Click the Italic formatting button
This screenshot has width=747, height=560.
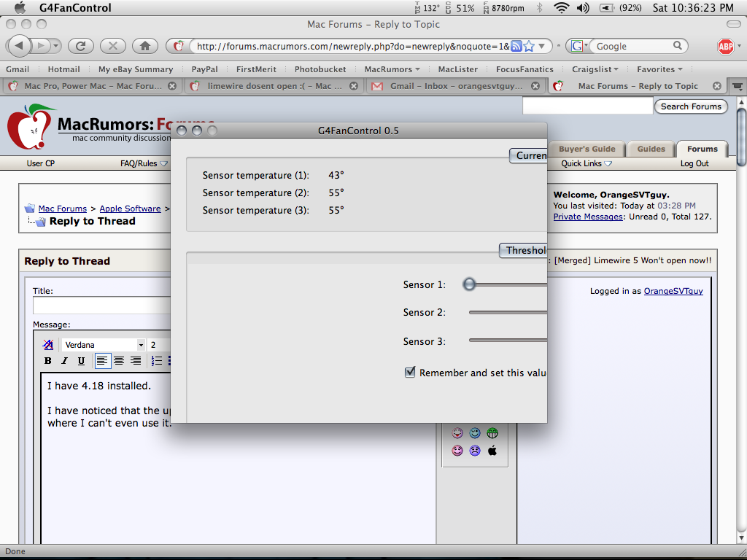pos(64,360)
